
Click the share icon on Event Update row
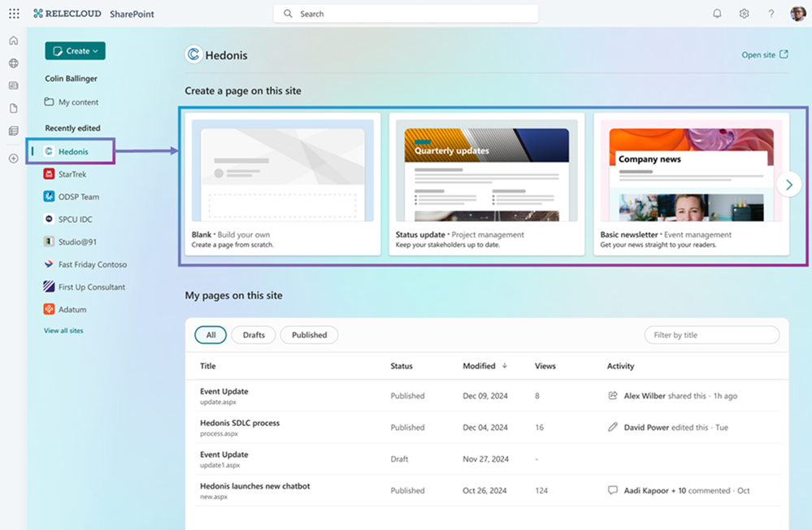coord(613,395)
